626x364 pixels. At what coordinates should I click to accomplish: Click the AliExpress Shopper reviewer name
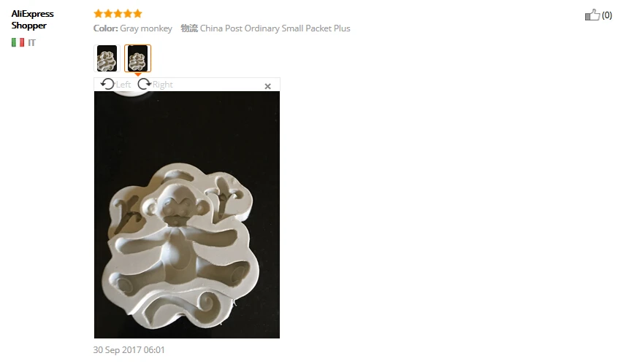[x=32, y=20]
